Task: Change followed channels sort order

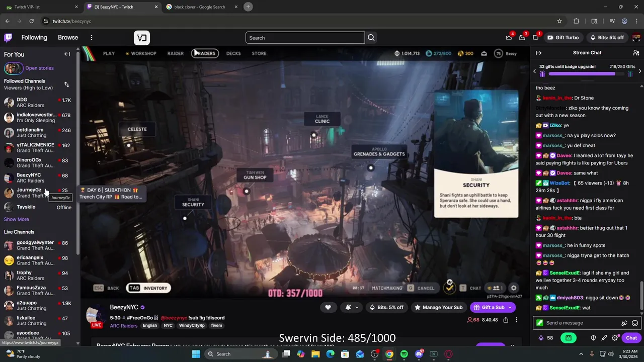Action: (66, 84)
